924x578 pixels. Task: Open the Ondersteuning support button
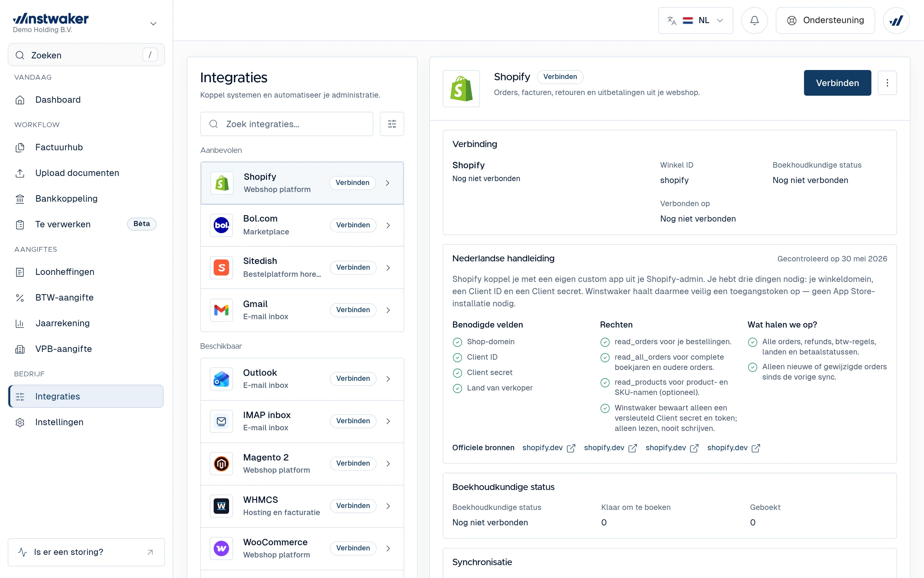[x=826, y=20]
